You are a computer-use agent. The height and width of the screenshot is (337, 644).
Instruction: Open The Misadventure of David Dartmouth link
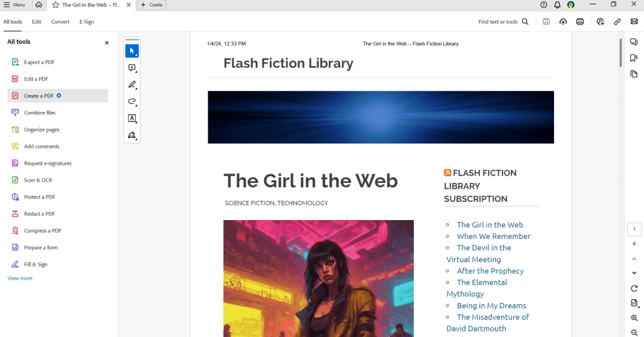pyautogui.click(x=488, y=323)
